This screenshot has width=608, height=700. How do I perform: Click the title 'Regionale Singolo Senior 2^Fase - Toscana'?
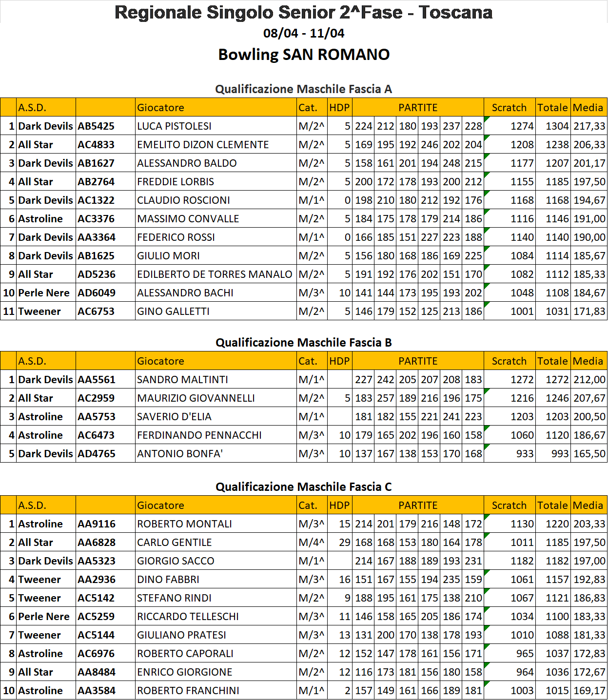click(x=303, y=12)
